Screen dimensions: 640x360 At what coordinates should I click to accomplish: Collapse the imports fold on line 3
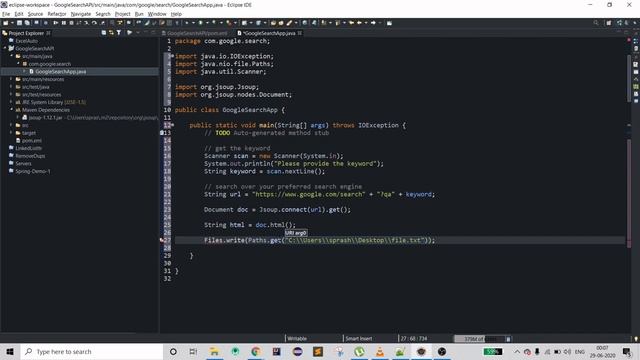coord(173,56)
